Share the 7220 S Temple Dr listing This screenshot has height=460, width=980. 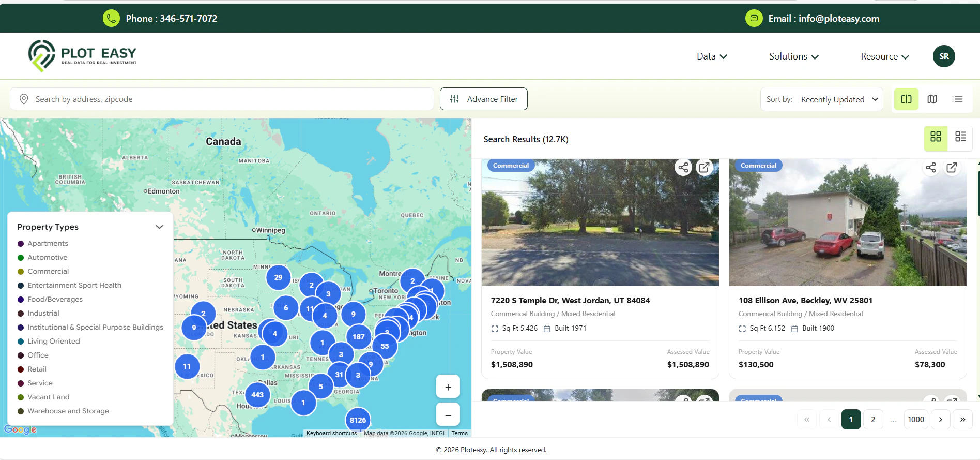click(683, 167)
